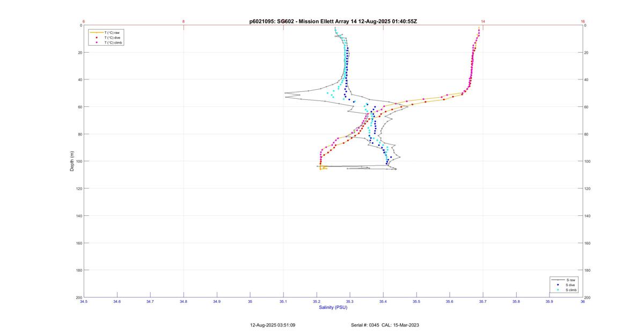The width and height of the screenshot is (644, 334).
Task: Click left depth axis tick label 180
Action: 78,270
